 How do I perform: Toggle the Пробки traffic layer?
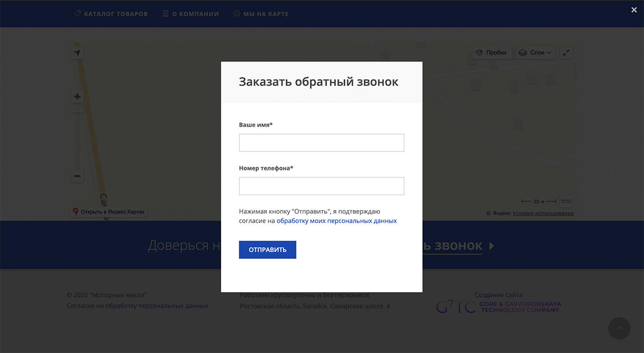492,53
